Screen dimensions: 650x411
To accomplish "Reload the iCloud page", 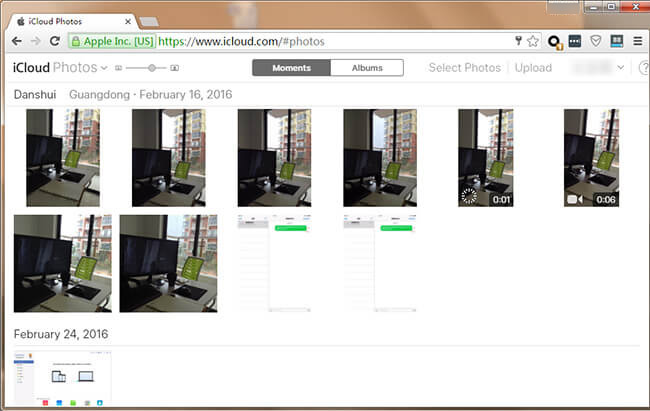I will [55, 42].
